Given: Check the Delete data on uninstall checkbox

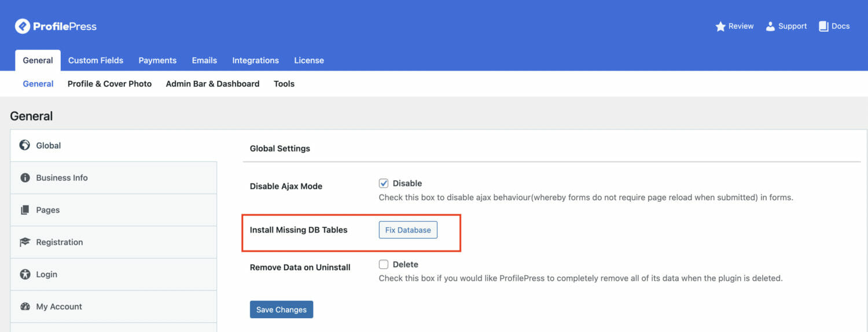Looking at the screenshot, I should tap(384, 264).
